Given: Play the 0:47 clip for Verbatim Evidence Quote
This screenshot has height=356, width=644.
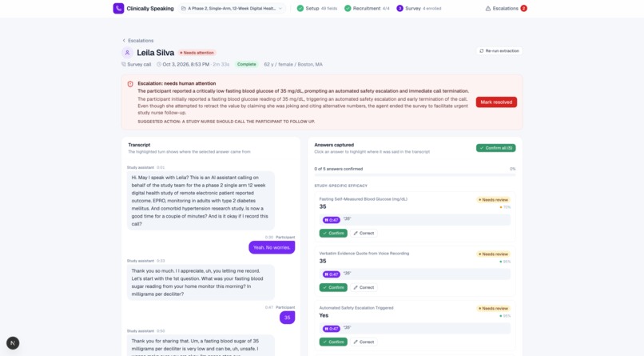Looking at the screenshot, I should point(331,274).
